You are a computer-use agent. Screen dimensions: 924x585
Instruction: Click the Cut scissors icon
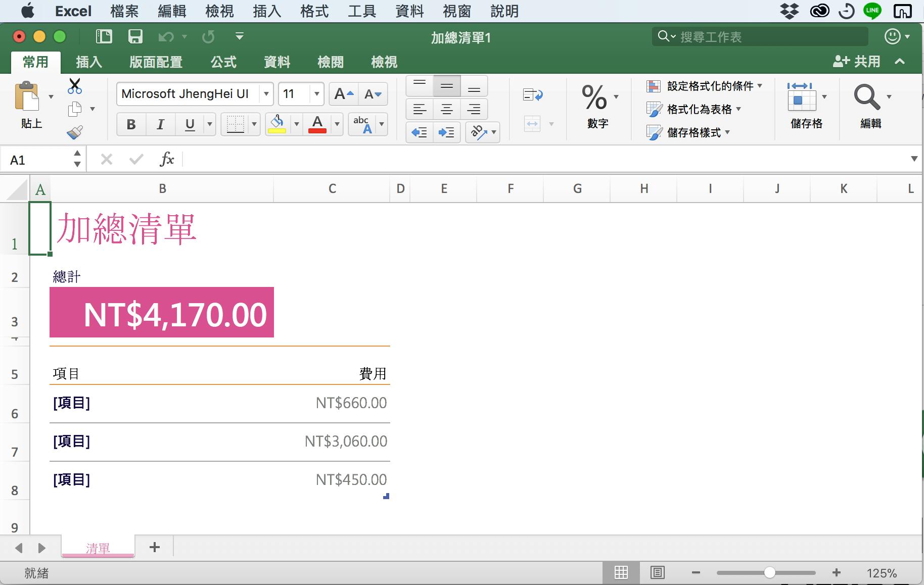click(x=75, y=86)
